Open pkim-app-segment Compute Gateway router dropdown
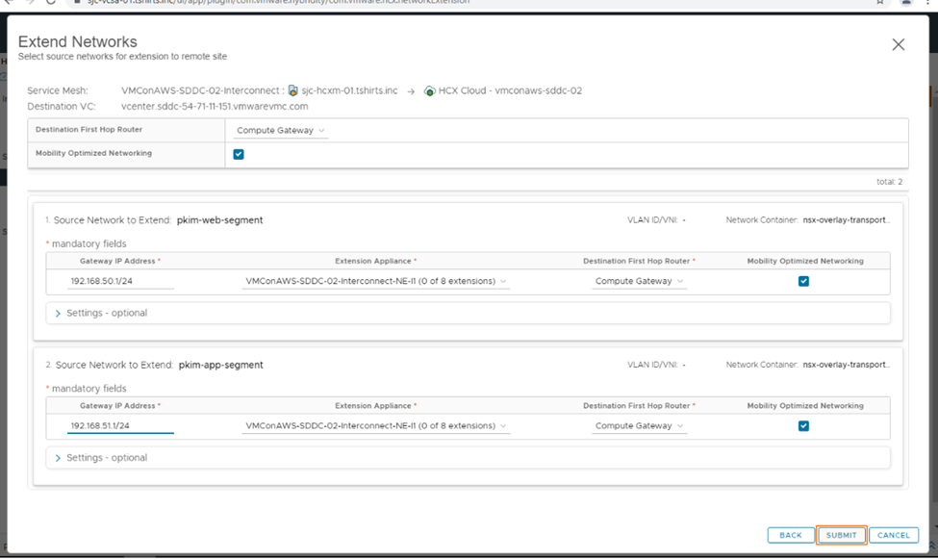Viewport: 938px width, 560px height. 639,425
